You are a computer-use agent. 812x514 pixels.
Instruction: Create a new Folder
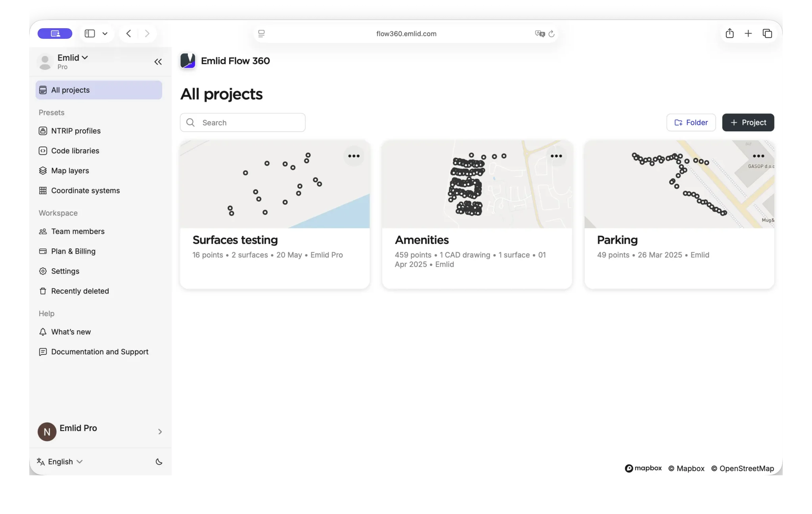pyautogui.click(x=691, y=123)
